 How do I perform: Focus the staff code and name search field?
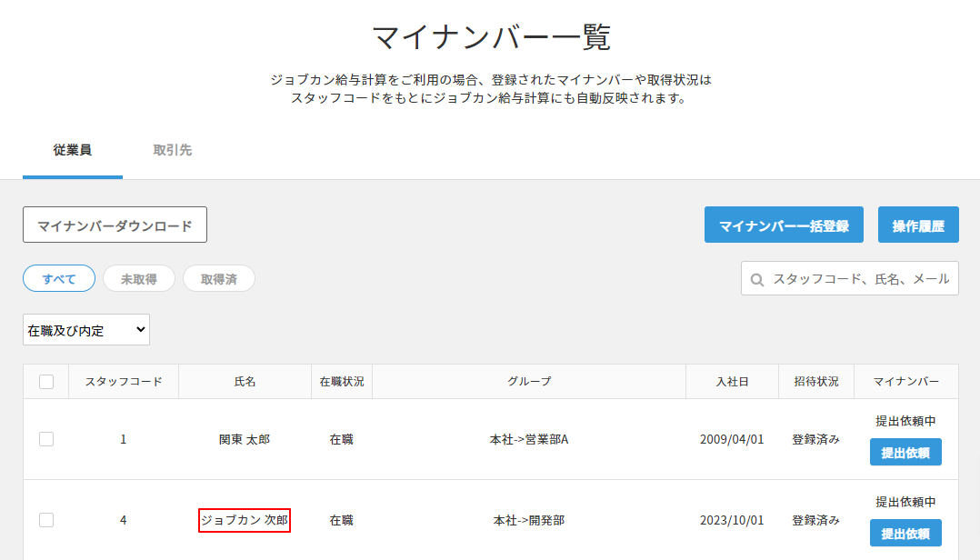[859, 279]
